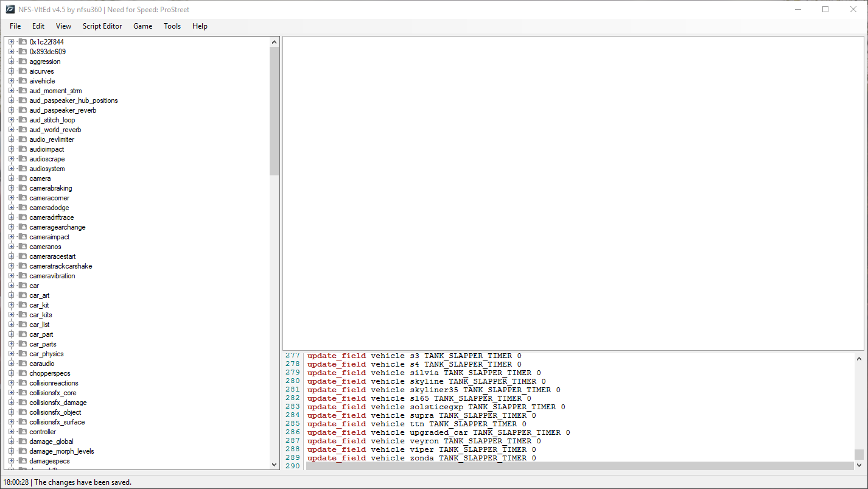Viewport: 868px width, 489px height.
Task: Expand the controller node
Action: (11, 432)
